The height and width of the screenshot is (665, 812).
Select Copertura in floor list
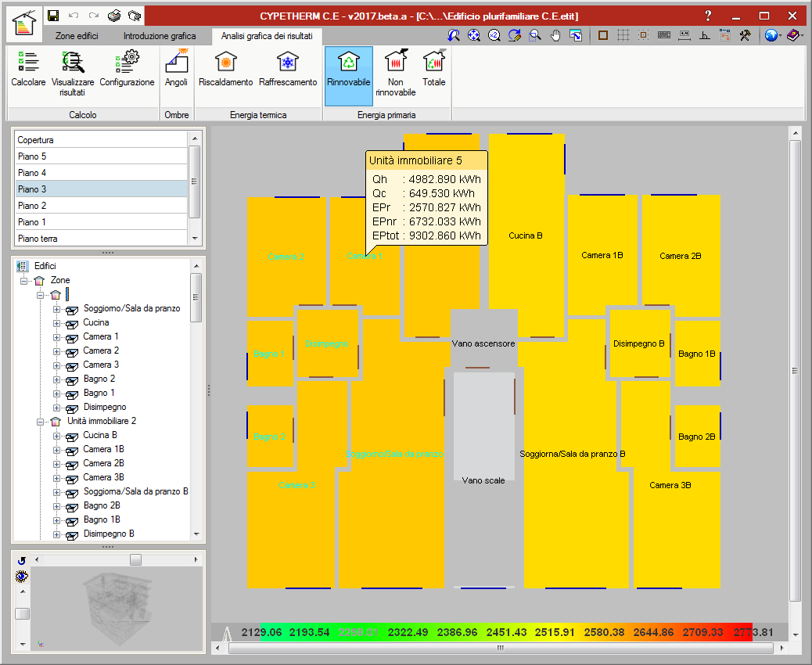[x=101, y=140]
